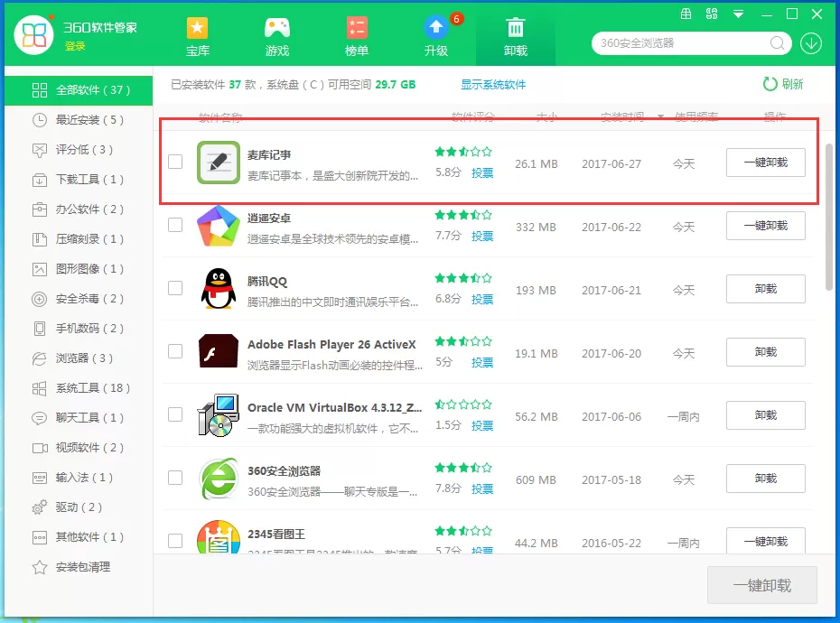Switch to the 游戏 games tab
Image resolution: width=840 pixels, height=623 pixels.
(277, 36)
